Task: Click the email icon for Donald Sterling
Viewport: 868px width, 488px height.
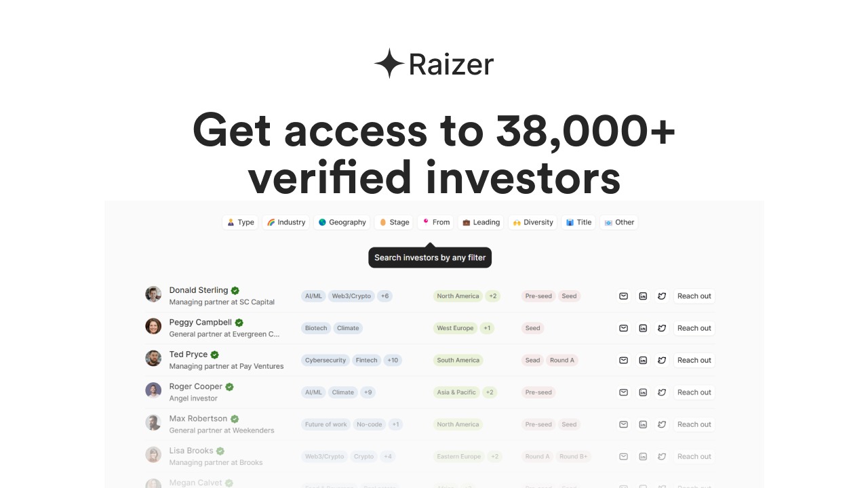Action: (623, 296)
